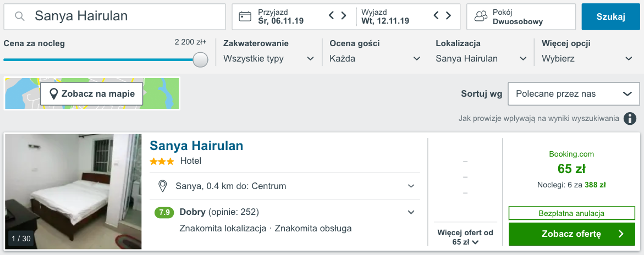Click the search magnifier icon
Viewport: 644px width, 255px height.
pyautogui.click(x=20, y=16)
